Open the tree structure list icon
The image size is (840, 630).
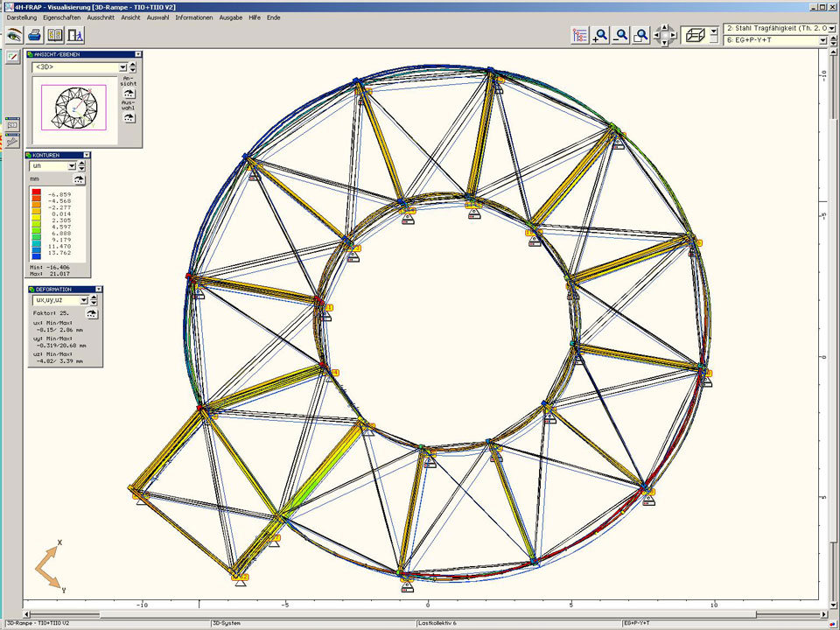point(579,35)
